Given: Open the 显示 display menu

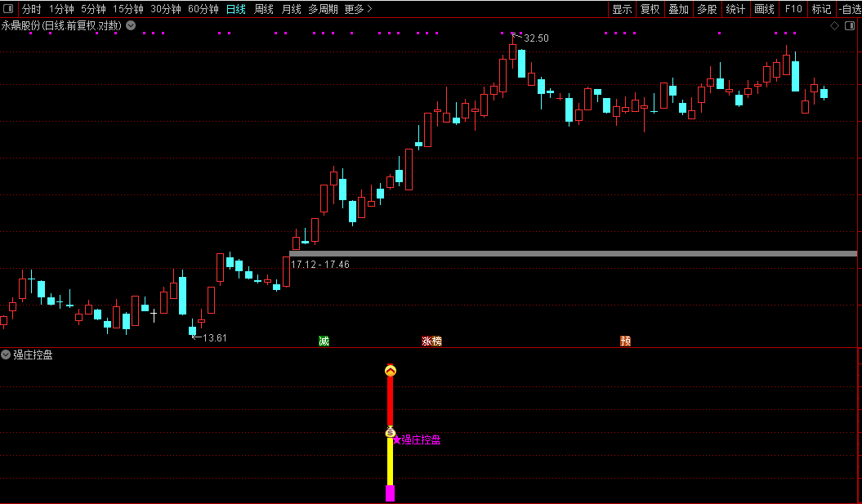Looking at the screenshot, I should click(x=622, y=9).
